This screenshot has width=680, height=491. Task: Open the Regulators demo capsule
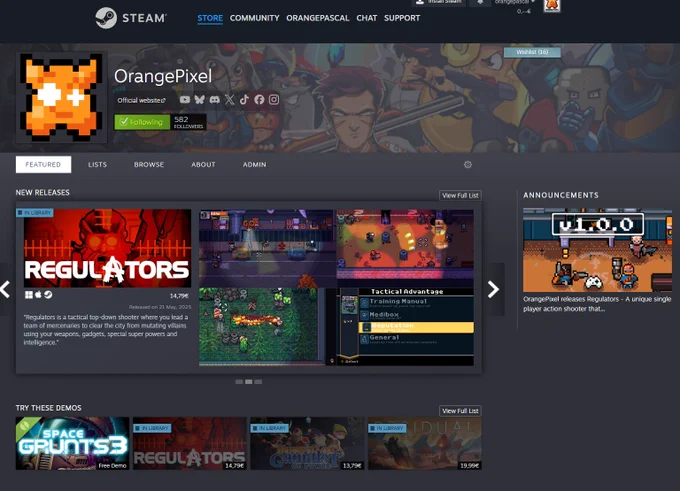(190, 443)
